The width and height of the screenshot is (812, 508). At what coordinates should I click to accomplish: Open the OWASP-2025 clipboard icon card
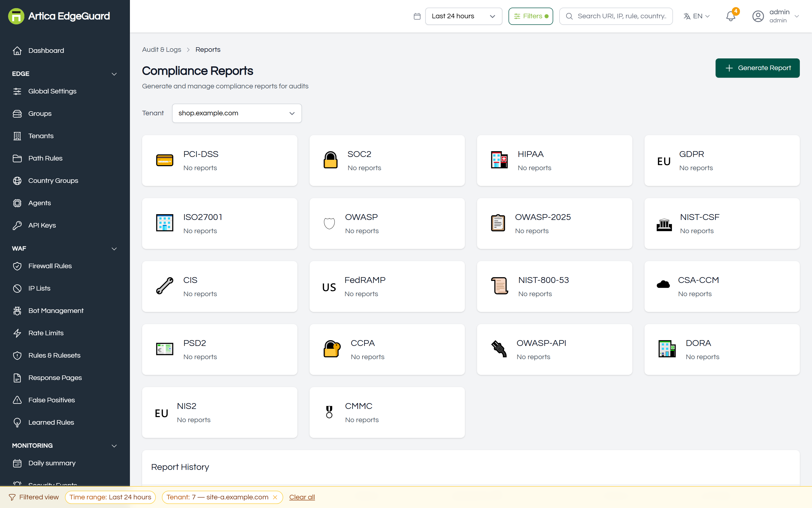pyautogui.click(x=554, y=224)
